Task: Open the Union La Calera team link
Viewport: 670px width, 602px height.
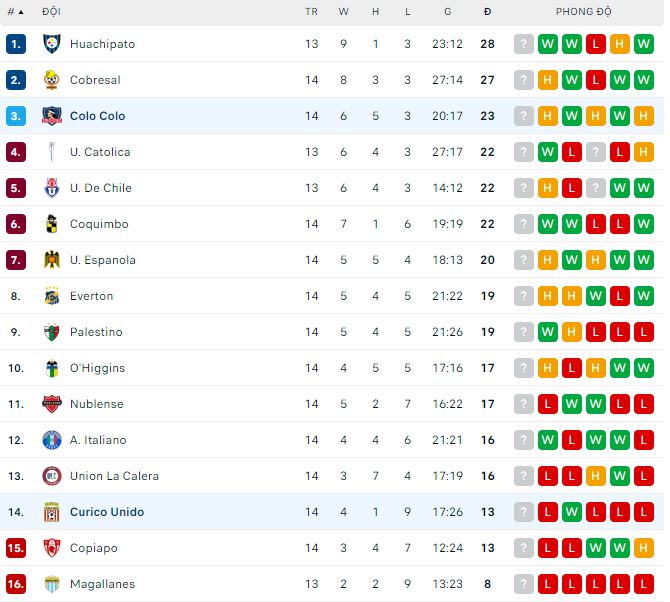Action: tap(114, 476)
